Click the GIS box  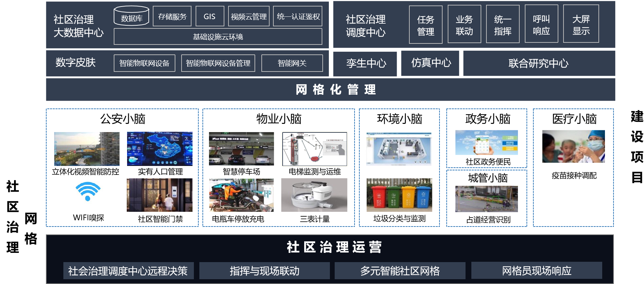(210, 16)
